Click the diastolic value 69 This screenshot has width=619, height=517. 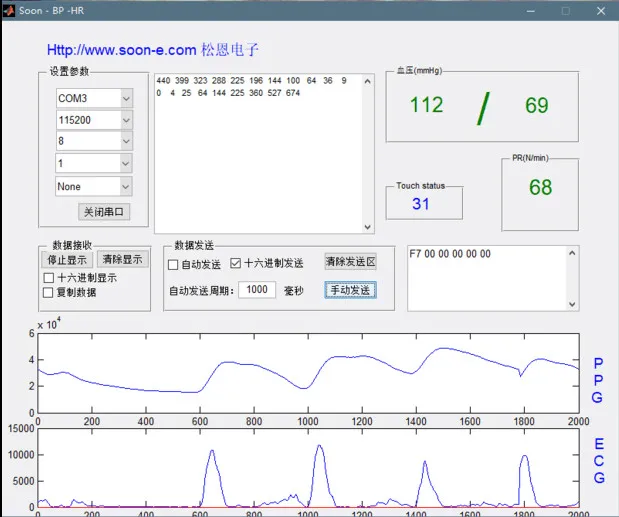pyautogui.click(x=536, y=105)
